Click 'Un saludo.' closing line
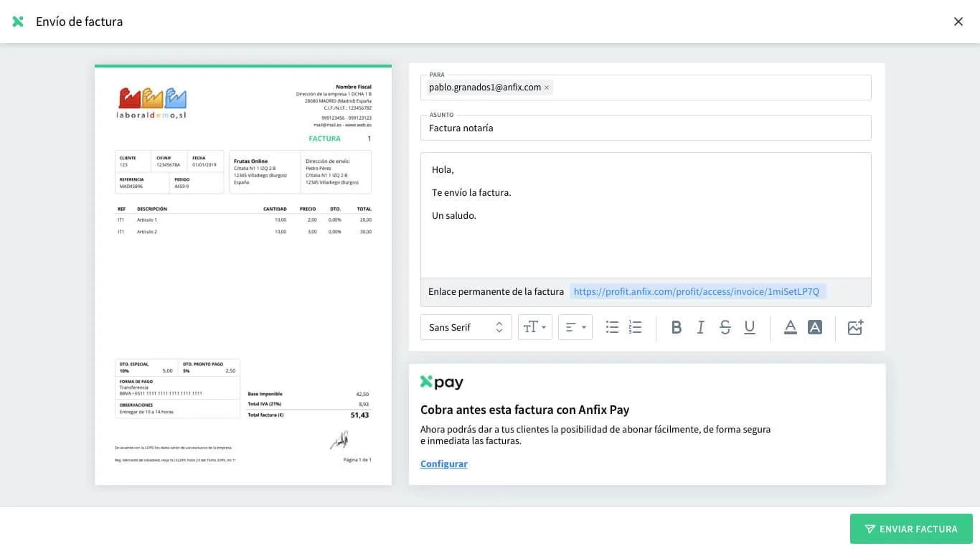 (454, 215)
